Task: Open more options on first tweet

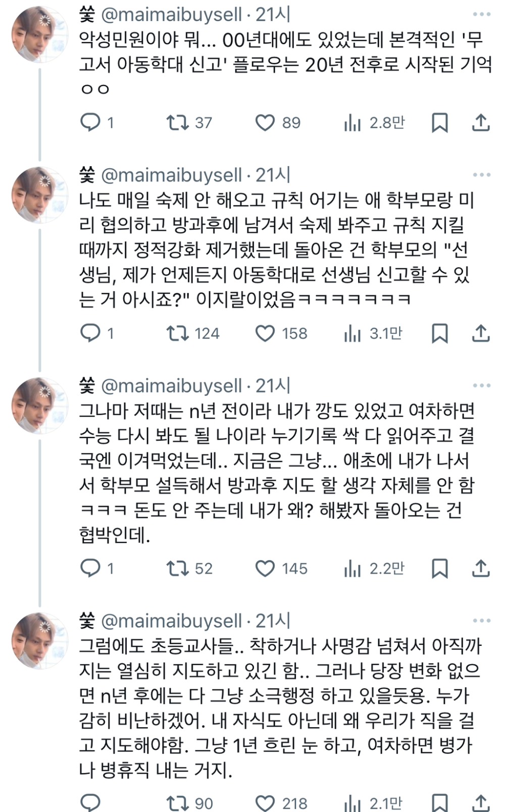Action: coord(481,15)
